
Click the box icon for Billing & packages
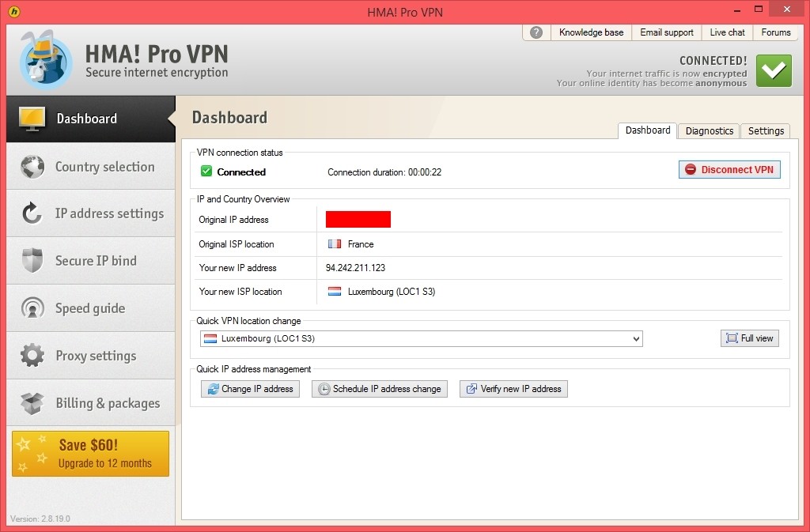pos(32,403)
